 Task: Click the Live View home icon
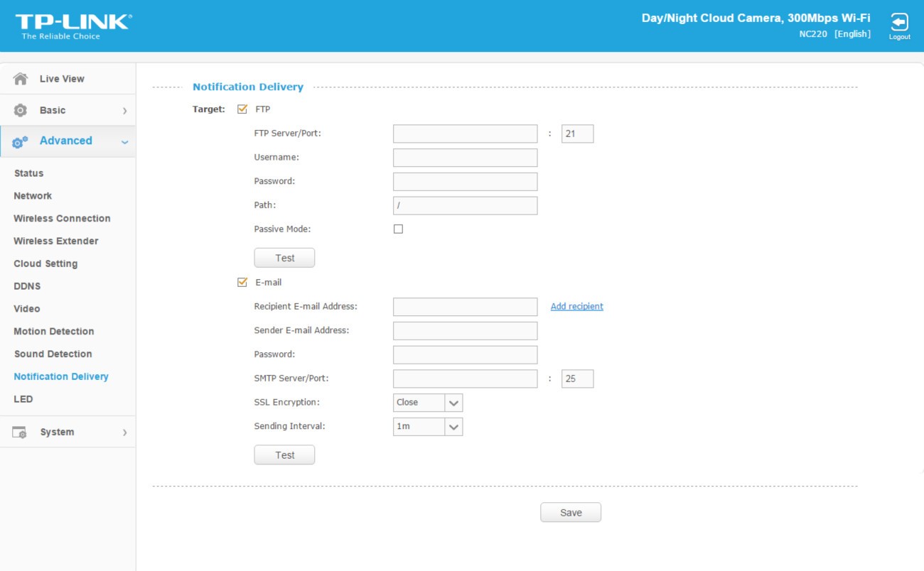[21, 79]
